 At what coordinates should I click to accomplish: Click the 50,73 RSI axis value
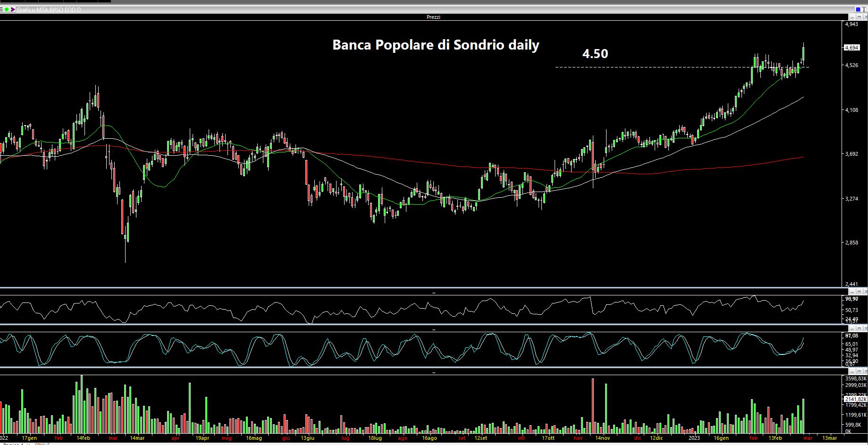tap(851, 310)
